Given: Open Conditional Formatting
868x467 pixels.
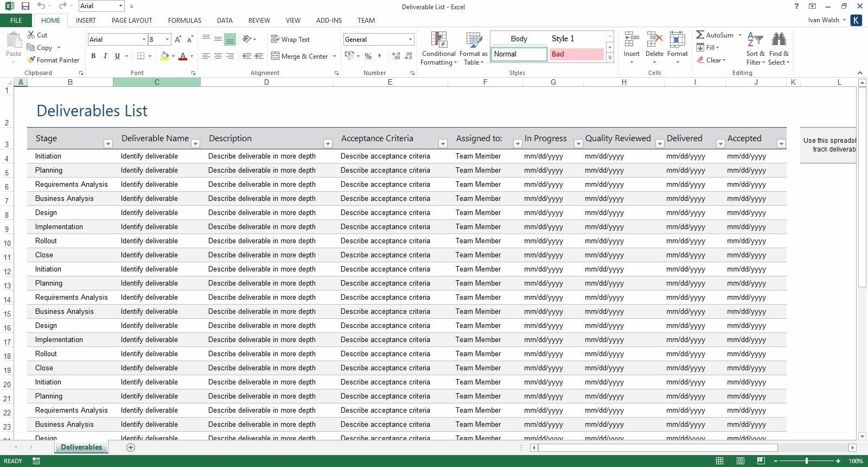Looking at the screenshot, I should coord(439,48).
